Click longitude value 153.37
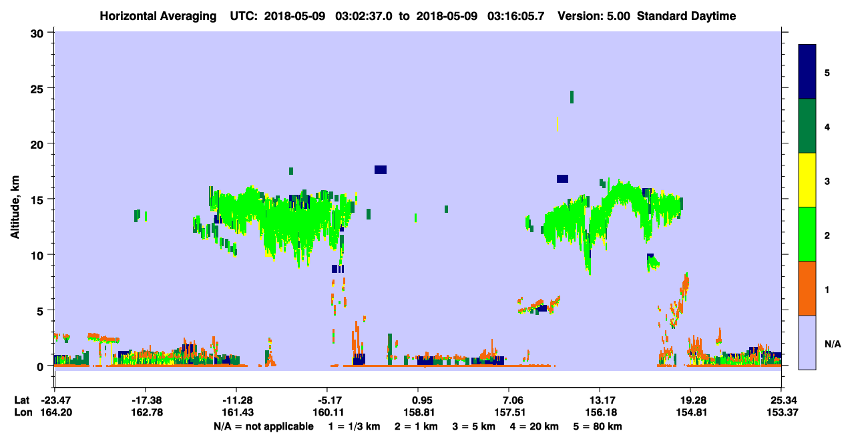Image resolution: width=868 pixels, height=445 pixels. 781,412
